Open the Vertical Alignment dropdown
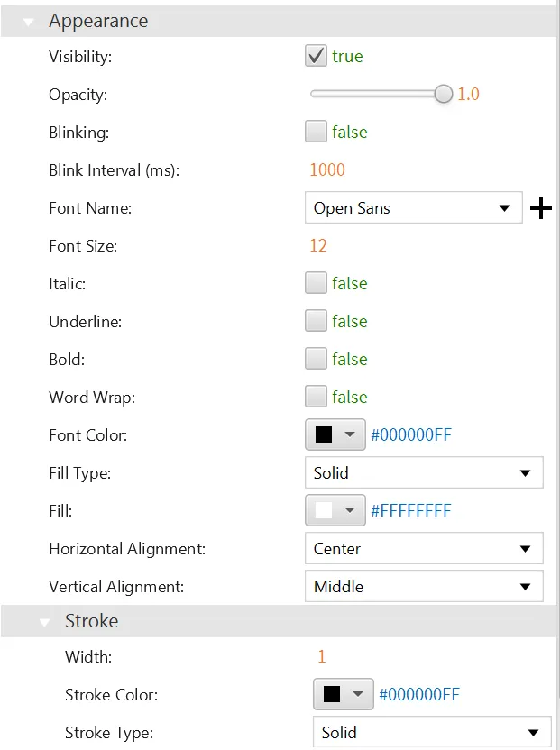The image size is (560, 750). pos(424,587)
